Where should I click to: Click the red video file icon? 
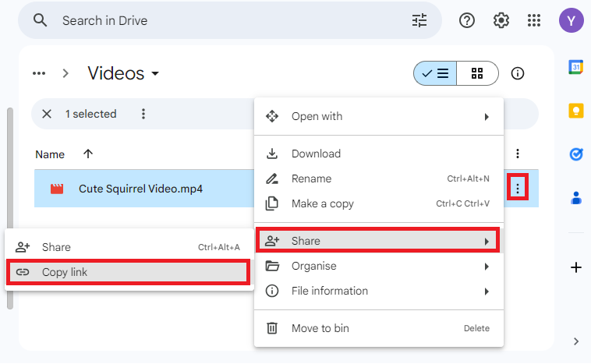coord(57,189)
